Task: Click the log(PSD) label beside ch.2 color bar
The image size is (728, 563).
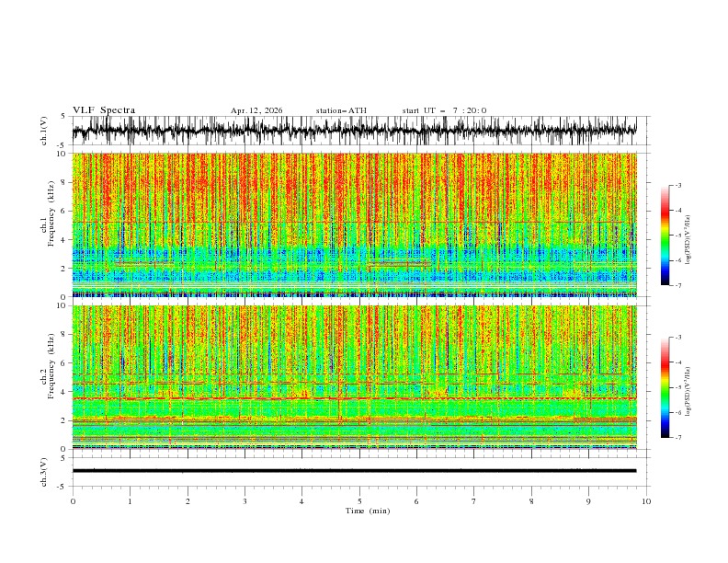Action: pyautogui.click(x=688, y=391)
